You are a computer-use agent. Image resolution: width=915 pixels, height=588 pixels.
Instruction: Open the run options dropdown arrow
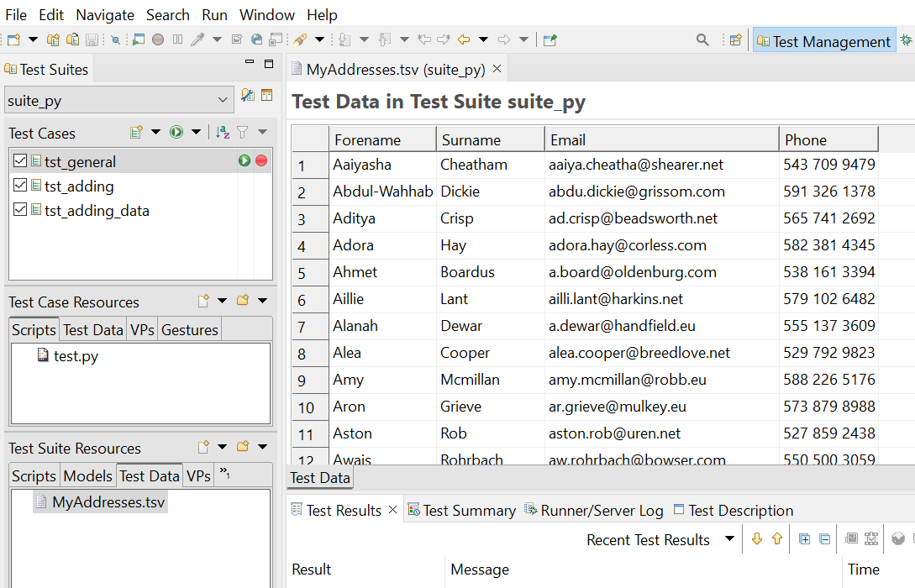point(195,132)
